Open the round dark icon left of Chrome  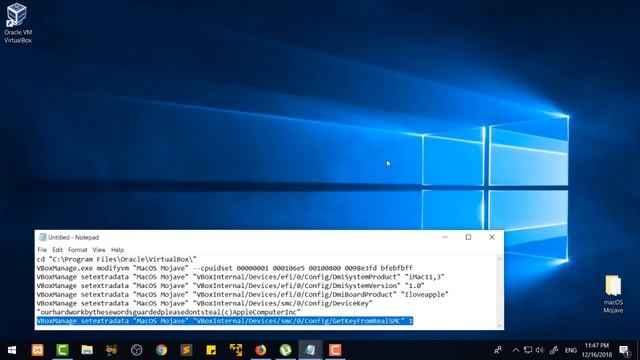tap(136, 350)
